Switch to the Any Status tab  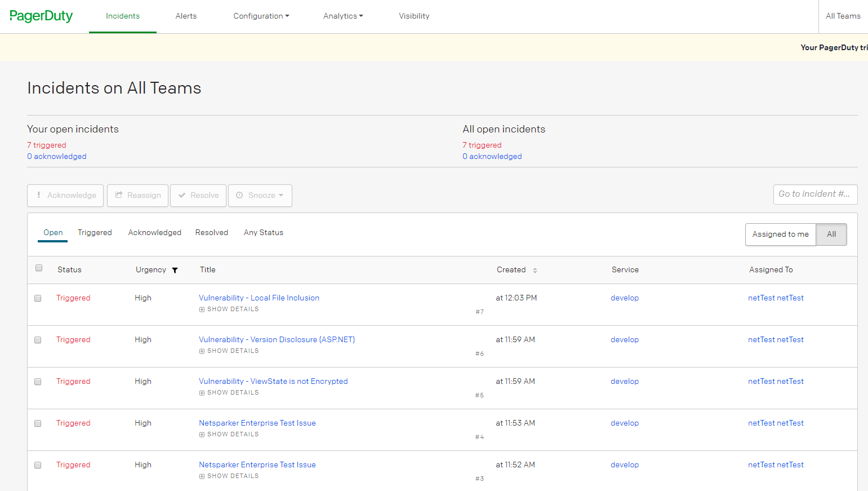coord(263,232)
